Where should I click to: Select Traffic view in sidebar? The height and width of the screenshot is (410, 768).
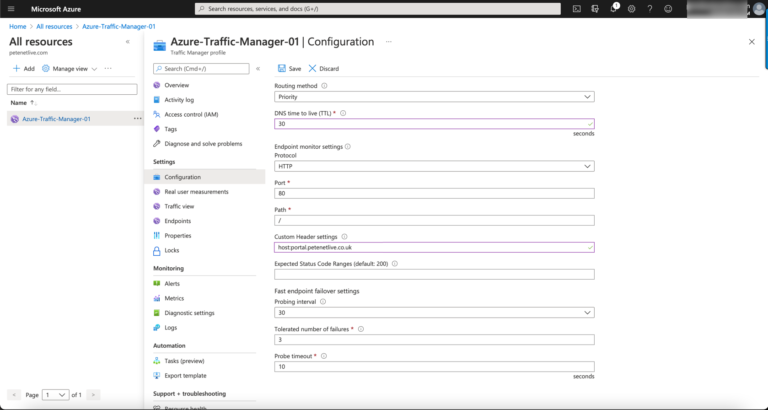(x=179, y=206)
